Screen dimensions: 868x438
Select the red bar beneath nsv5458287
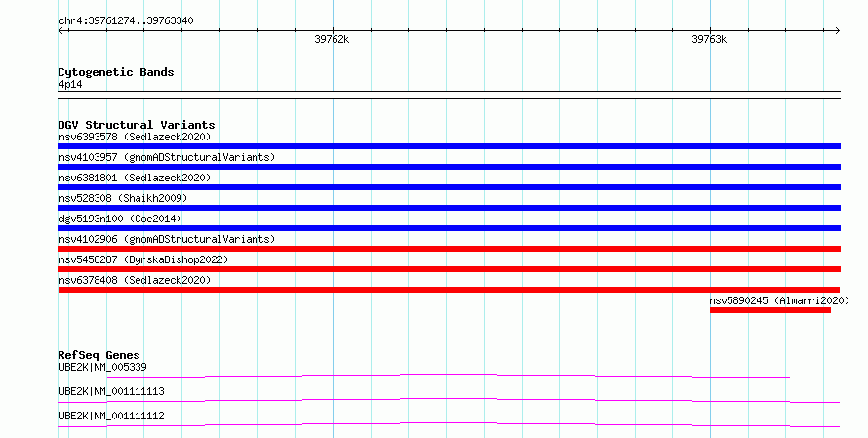pos(449,269)
